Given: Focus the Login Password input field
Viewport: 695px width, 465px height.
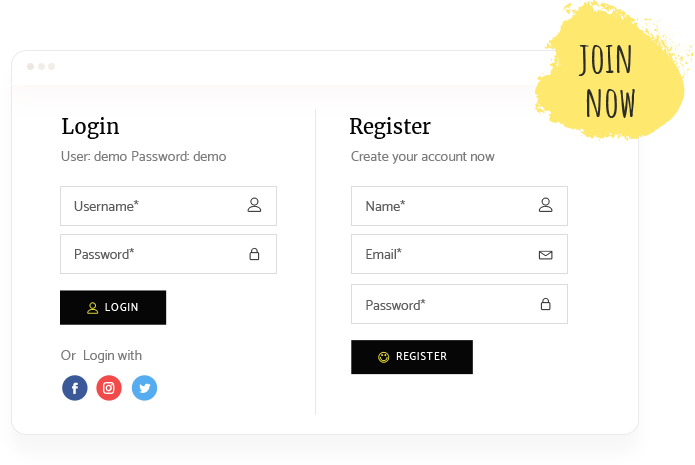Looking at the screenshot, I should [x=155, y=254].
